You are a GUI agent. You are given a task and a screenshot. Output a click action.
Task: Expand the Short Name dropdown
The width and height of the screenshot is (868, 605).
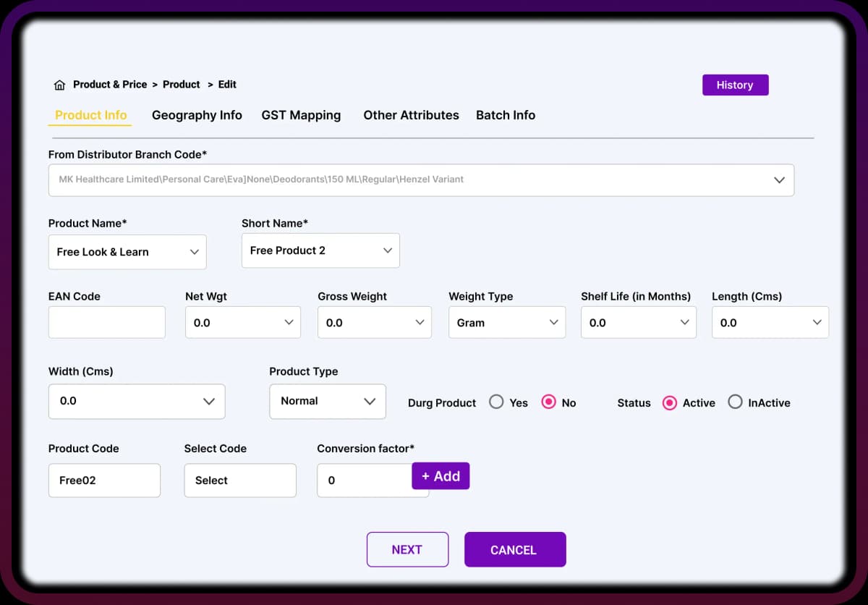(388, 250)
